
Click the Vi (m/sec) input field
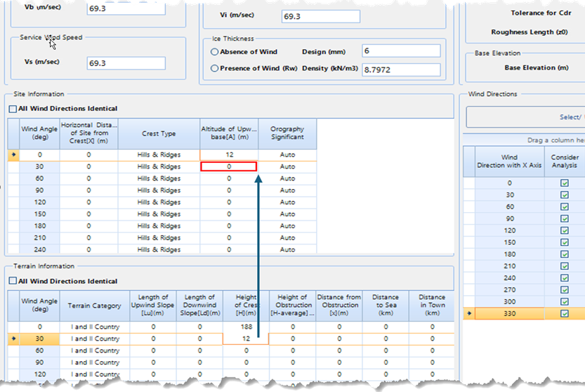tap(320, 16)
